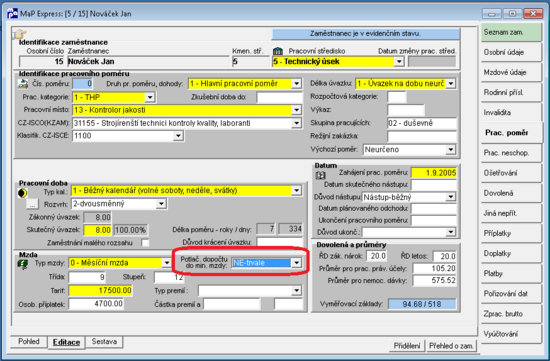Image resolution: width=550 pixels, height=361 pixels.
Task: Open Prac. neschop. section
Action: [x=511, y=153]
